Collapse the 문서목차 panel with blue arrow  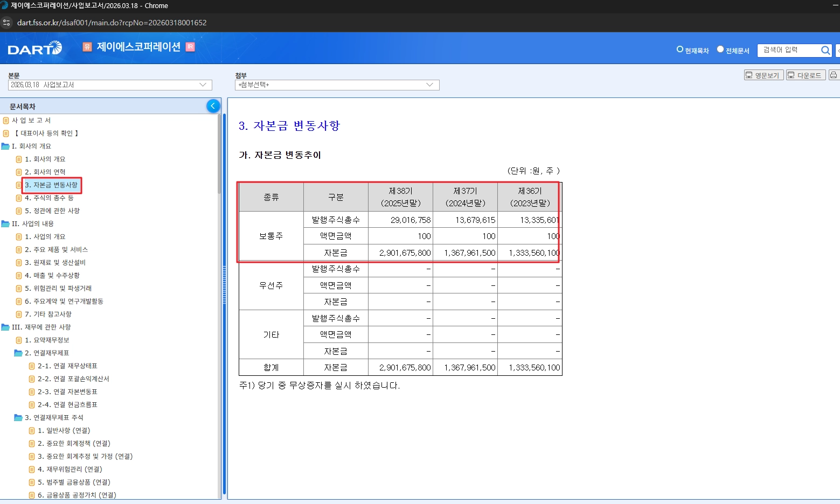213,106
